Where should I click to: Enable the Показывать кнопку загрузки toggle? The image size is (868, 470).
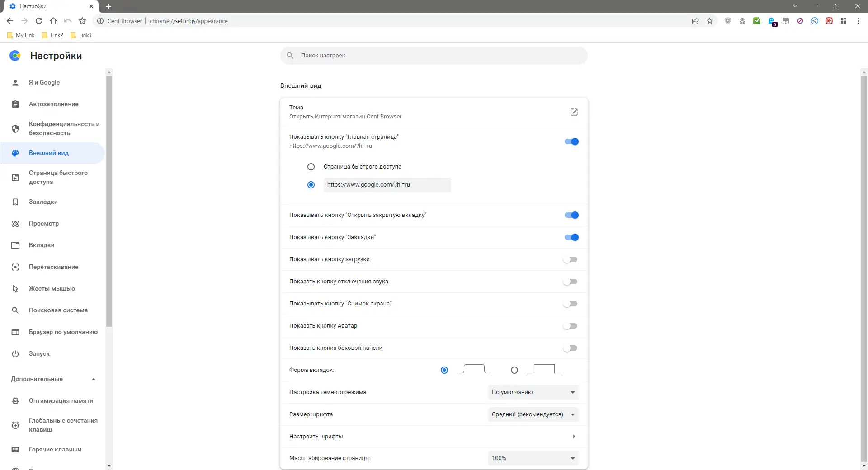click(571, 259)
